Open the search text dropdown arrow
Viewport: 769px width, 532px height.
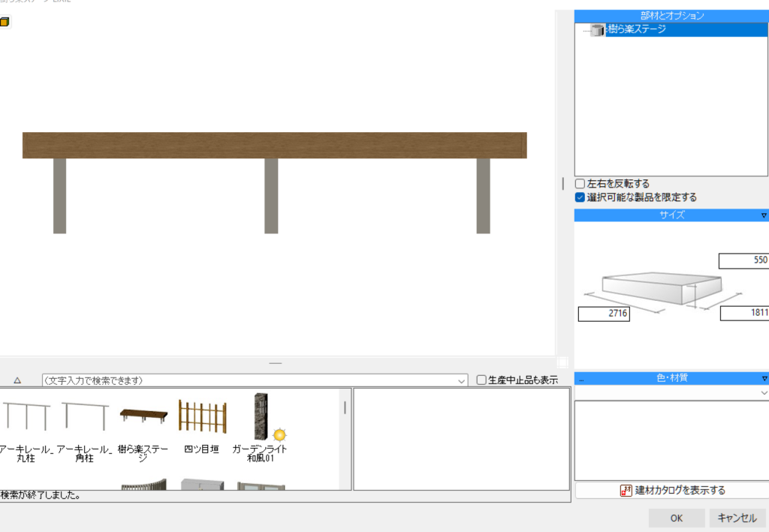click(x=461, y=381)
